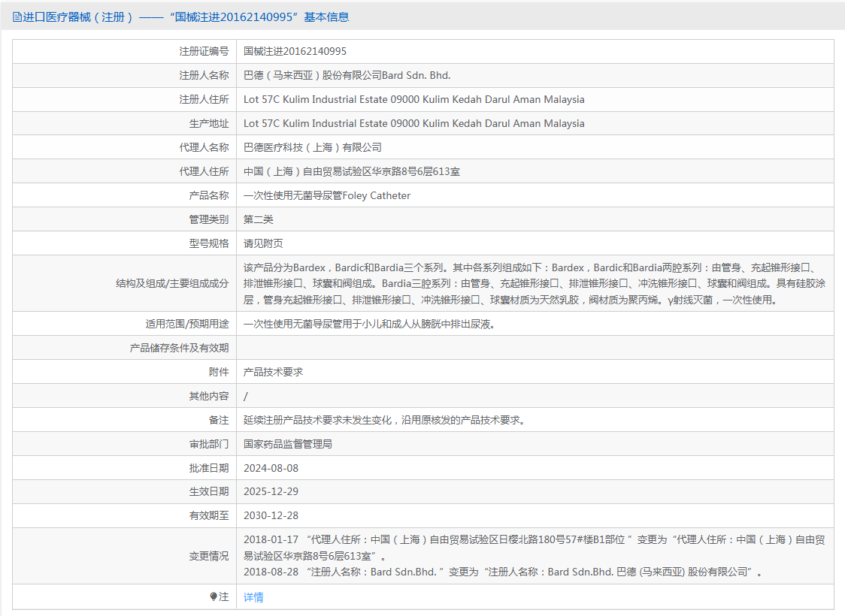The image size is (845, 616).
Task: Click the 适用范围/预期用途 label cell
Action: pyautogui.click(x=125, y=324)
